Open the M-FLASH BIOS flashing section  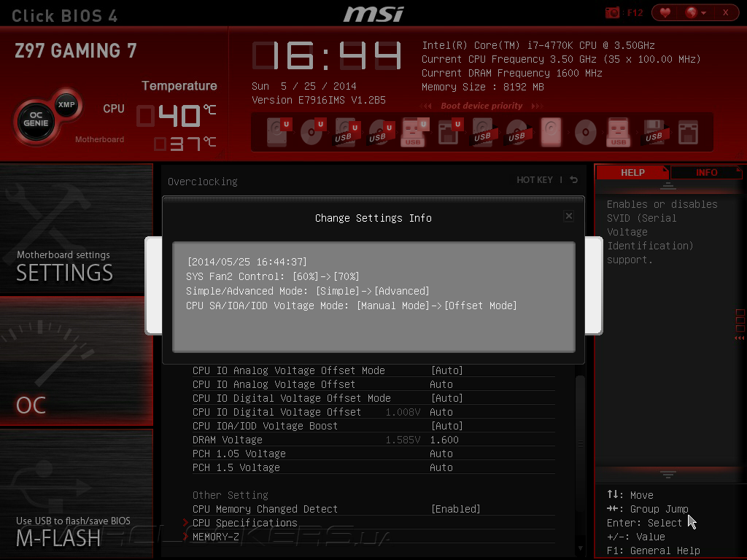click(x=76, y=494)
